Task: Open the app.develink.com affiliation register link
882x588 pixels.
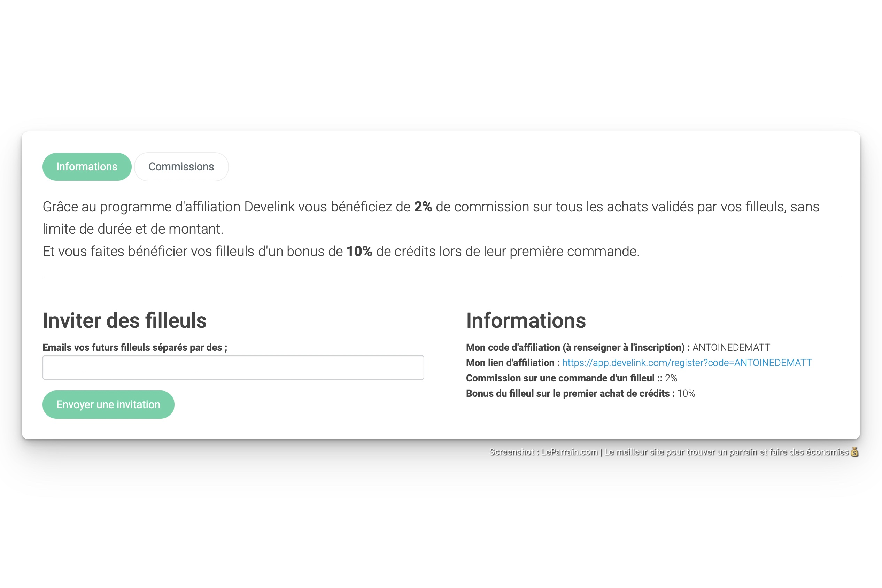Action: pos(687,363)
